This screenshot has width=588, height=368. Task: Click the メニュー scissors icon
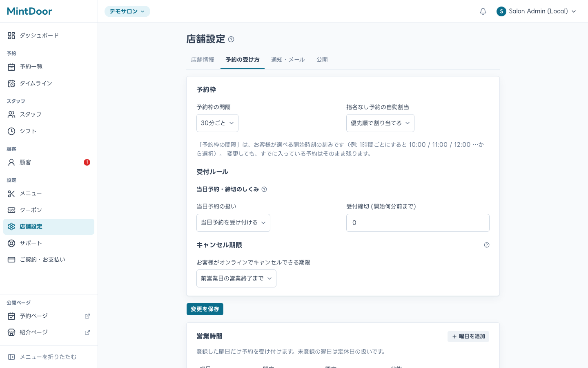pos(11,193)
